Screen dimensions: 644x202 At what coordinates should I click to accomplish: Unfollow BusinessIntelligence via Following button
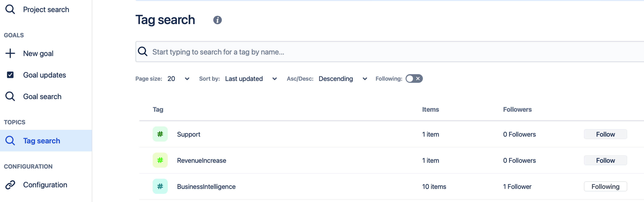click(x=605, y=187)
